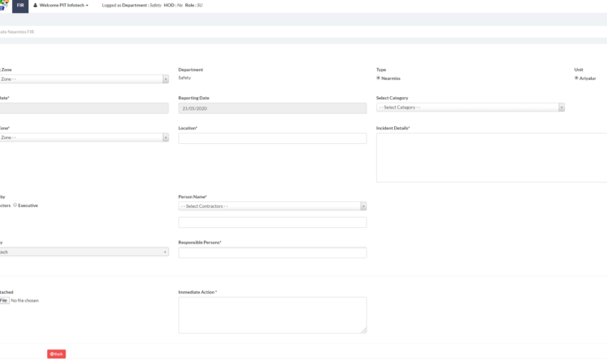Select the Nearmiss type radio button

click(x=379, y=78)
